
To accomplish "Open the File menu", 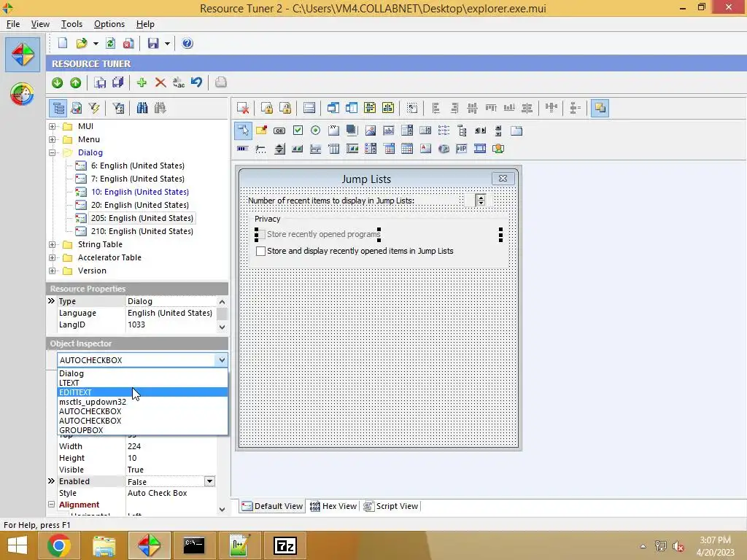I will pos(13,24).
